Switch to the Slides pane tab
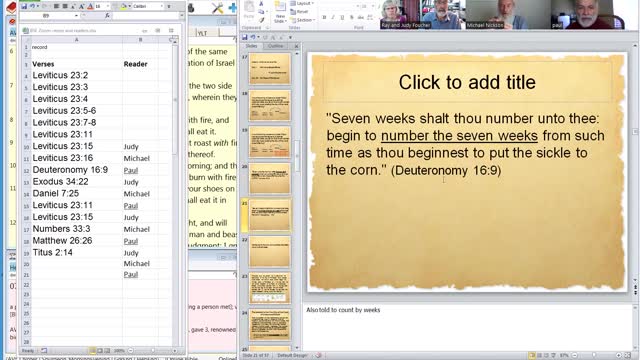This screenshot has width=640, height=360. point(251,46)
